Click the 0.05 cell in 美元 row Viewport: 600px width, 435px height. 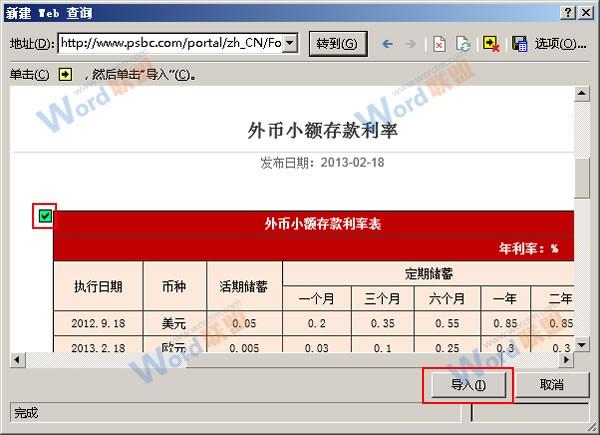pyautogui.click(x=244, y=323)
